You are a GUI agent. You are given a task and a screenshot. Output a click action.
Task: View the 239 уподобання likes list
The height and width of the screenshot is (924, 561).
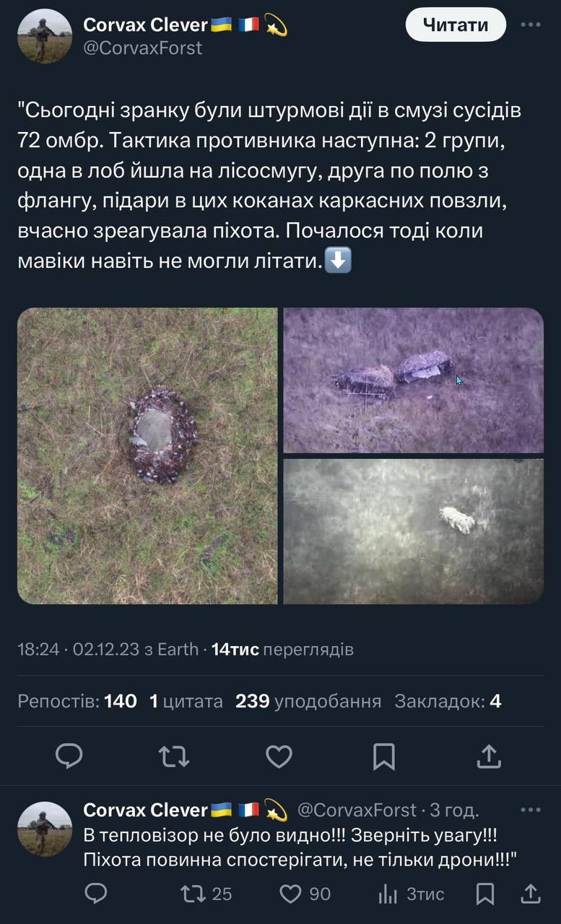(x=308, y=701)
